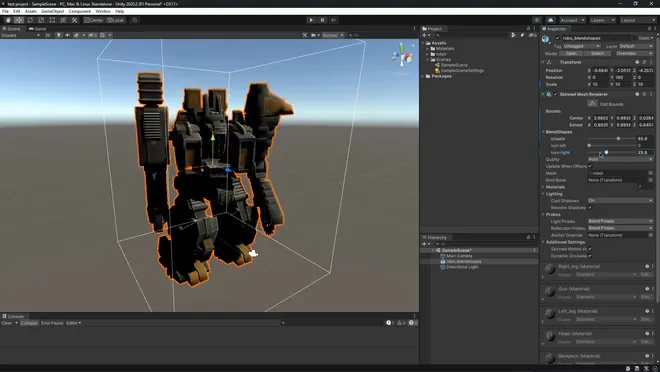Viewport: 660px width, 372px height.
Task: Adjust the crouch blendshape slider
Action: coord(612,138)
